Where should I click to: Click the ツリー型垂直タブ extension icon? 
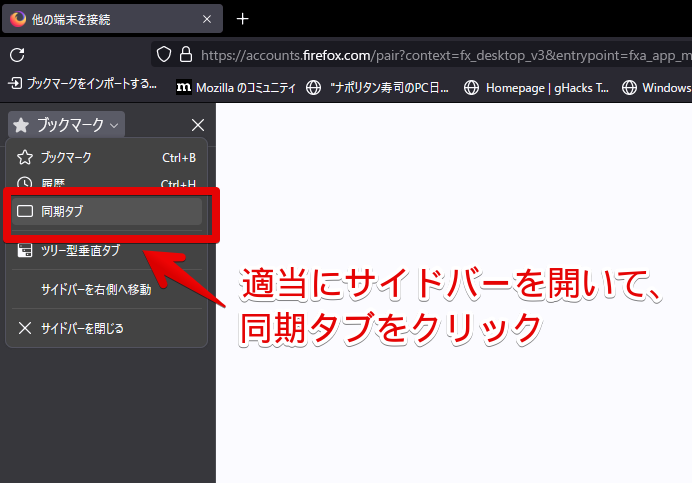[x=25, y=250]
